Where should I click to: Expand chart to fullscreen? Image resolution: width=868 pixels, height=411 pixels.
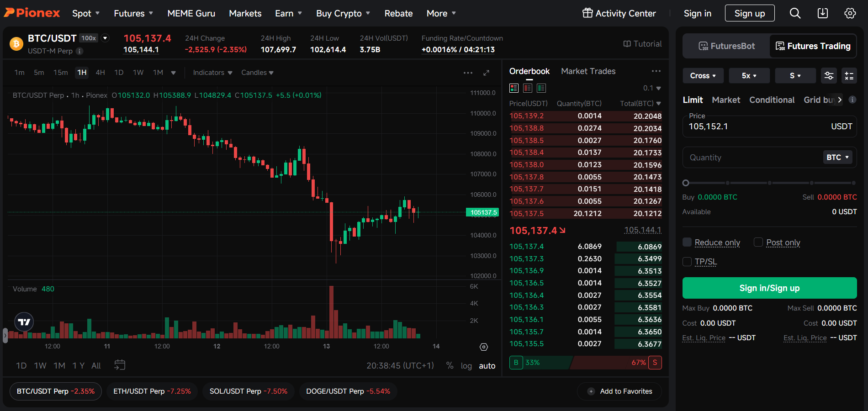(x=486, y=73)
